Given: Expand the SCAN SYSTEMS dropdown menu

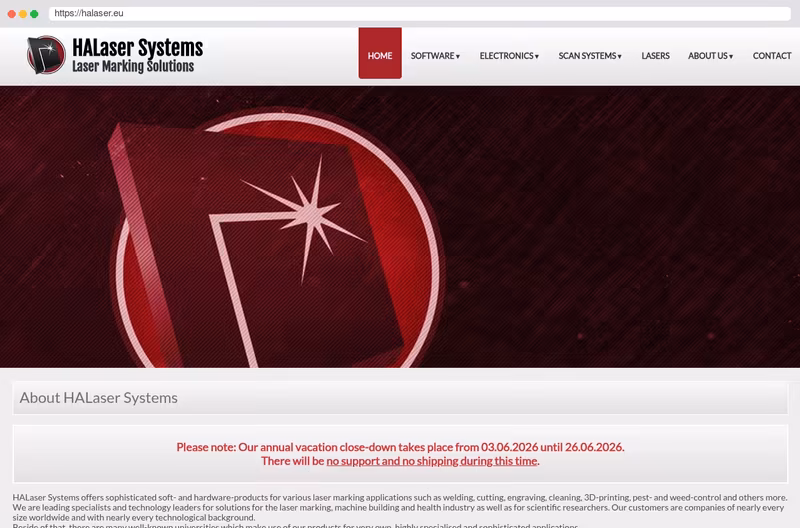Looking at the screenshot, I should tap(590, 56).
